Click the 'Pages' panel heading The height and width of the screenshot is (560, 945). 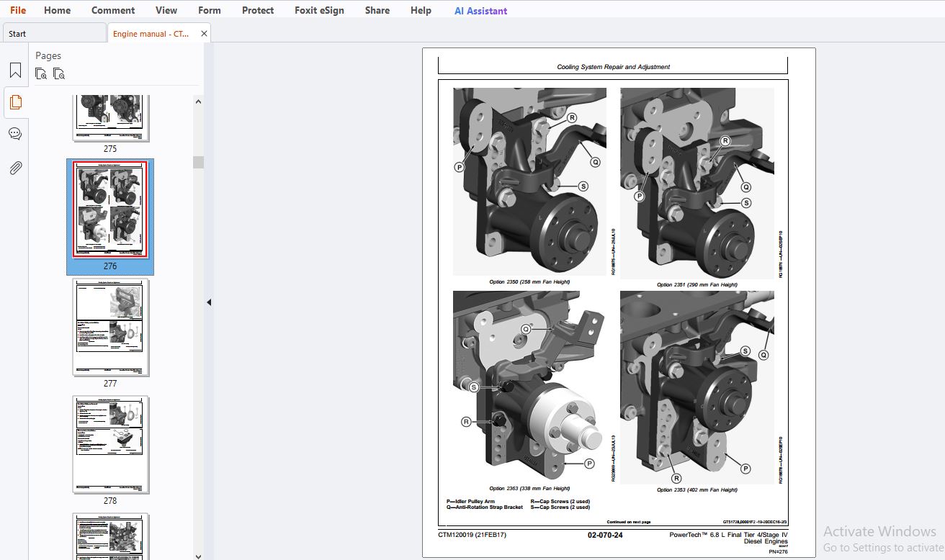[x=48, y=55]
